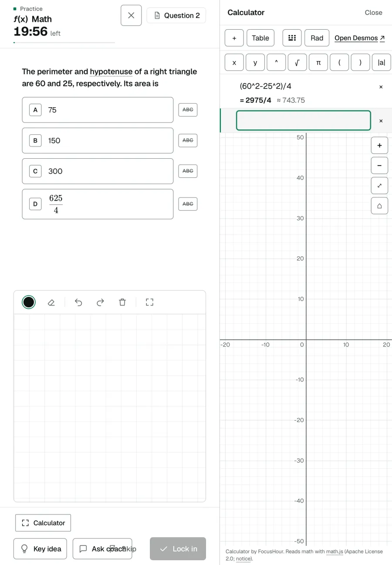Strike out answer D with ABC toggle

(188, 204)
